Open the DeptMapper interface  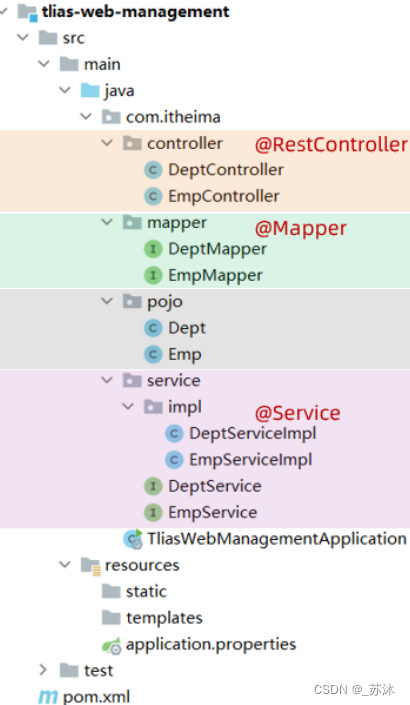point(217,249)
